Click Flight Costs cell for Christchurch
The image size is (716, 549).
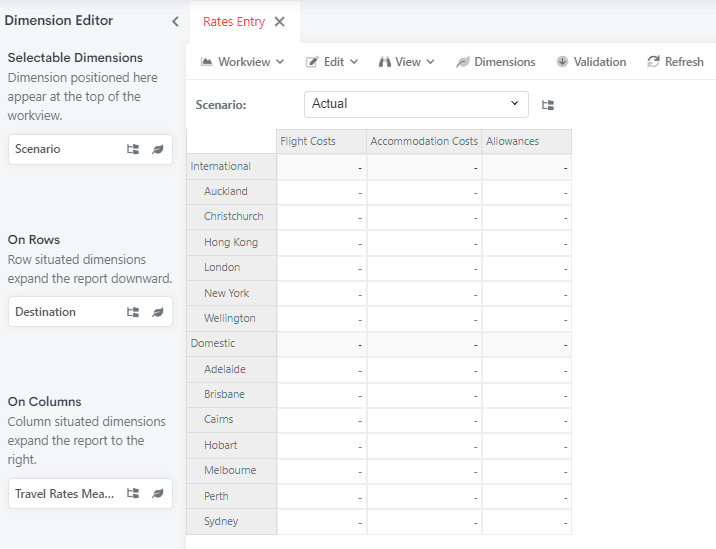pos(321,217)
